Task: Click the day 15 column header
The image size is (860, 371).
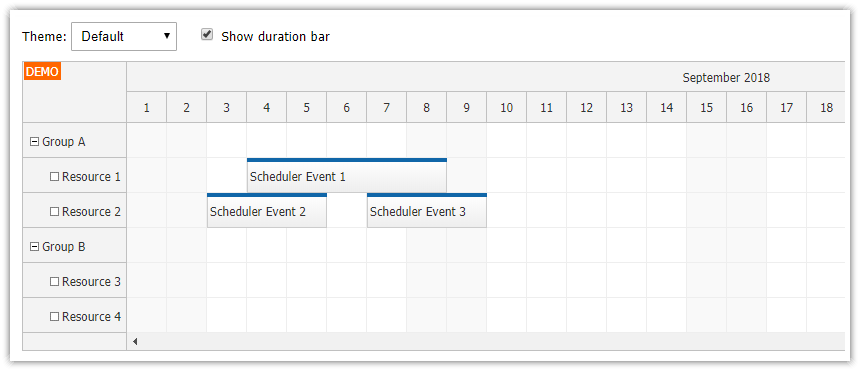Action: click(x=706, y=108)
